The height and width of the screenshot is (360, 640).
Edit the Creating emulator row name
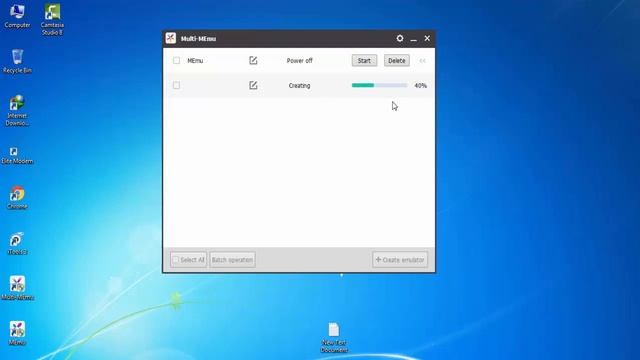point(253,85)
